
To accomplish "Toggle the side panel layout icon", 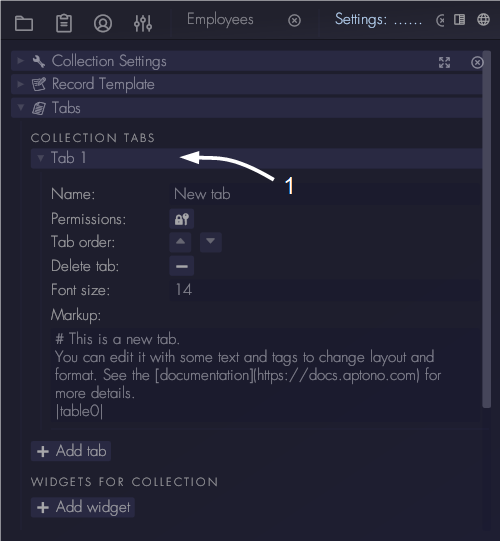I will (459, 20).
